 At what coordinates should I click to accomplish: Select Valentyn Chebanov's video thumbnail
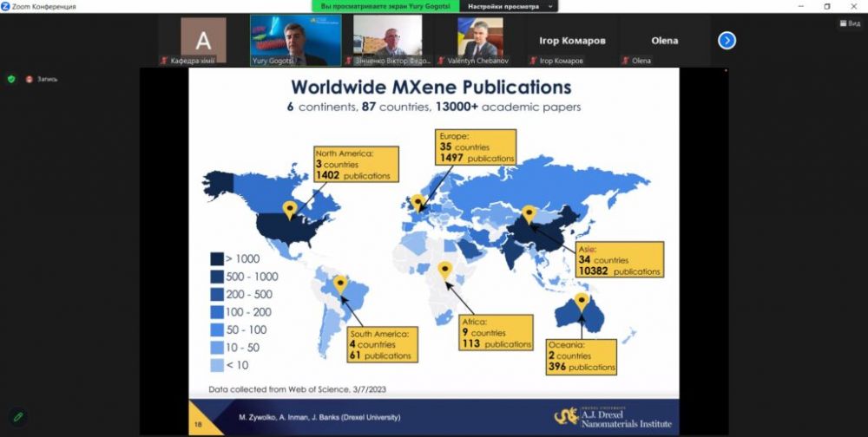click(479, 38)
